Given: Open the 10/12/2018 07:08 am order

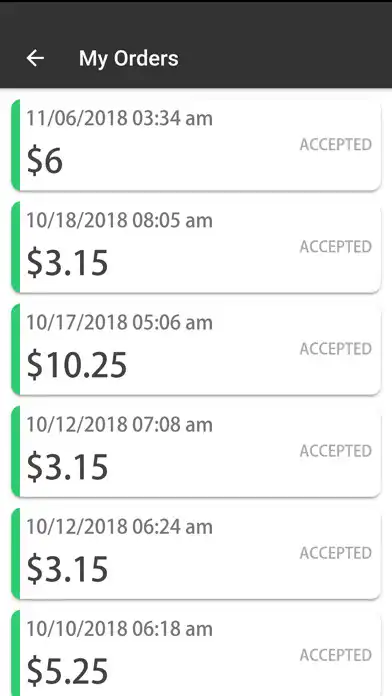Looking at the screenshot, I should pos(196,451).
